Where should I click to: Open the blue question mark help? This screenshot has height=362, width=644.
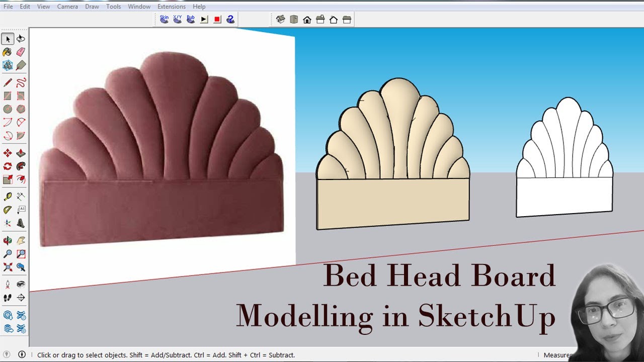230,20
